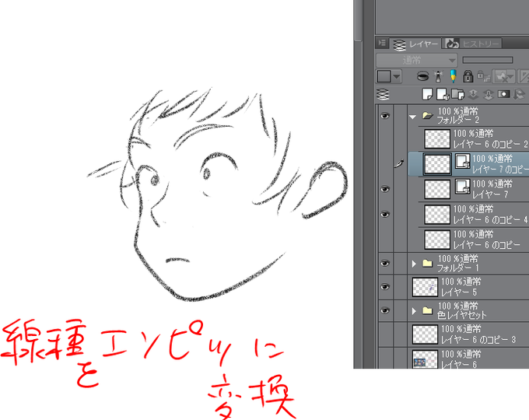
Task: Open the 通常 blending mode dropdown
Action: (417, 61)
